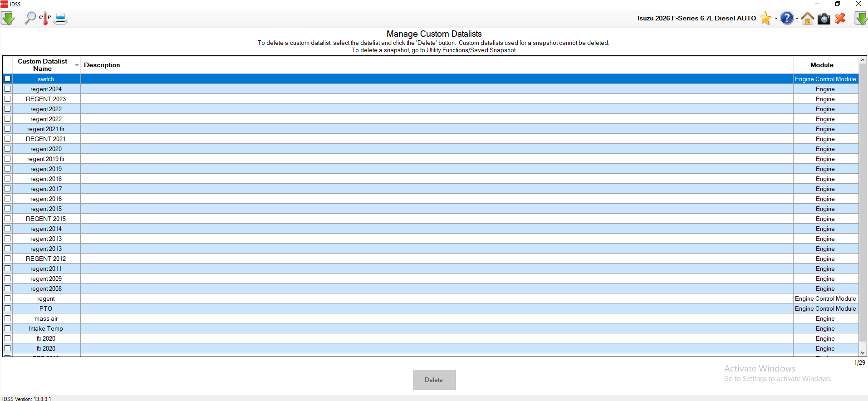Click the green arrow icon at toolbar right
The width and height of the screenshot is (868, 401).
[x=861, y=18]
